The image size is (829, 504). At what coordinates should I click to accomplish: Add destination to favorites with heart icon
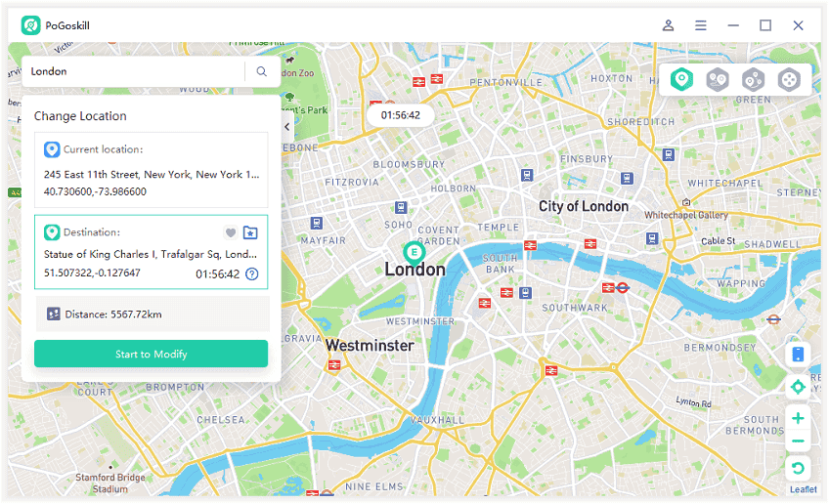click(x=231, y=232)
